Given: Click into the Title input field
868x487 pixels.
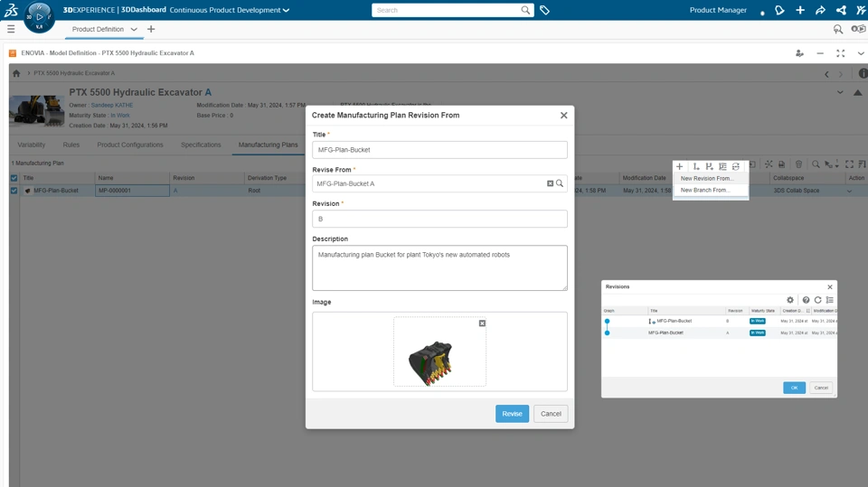Looking at the screenshot, I should tap(439, 150).
